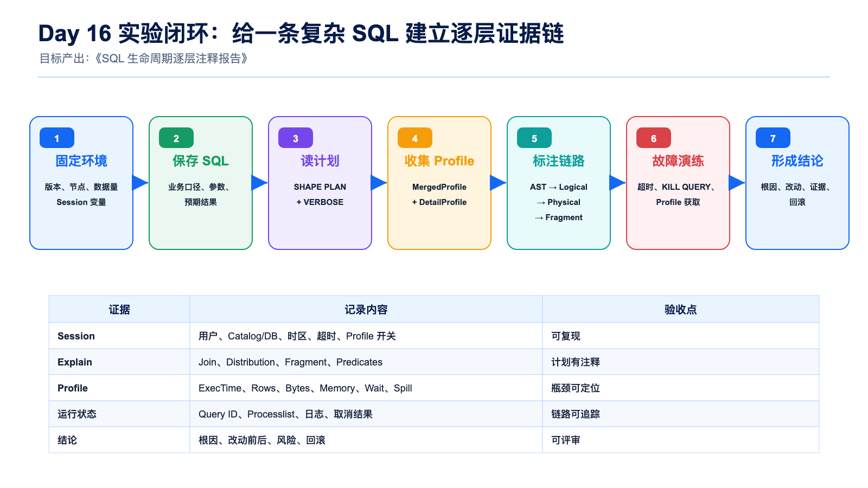This screenshot has width=868, height=488.
Task: Select the 保存 SQL card heading
Action: [201, 161]
